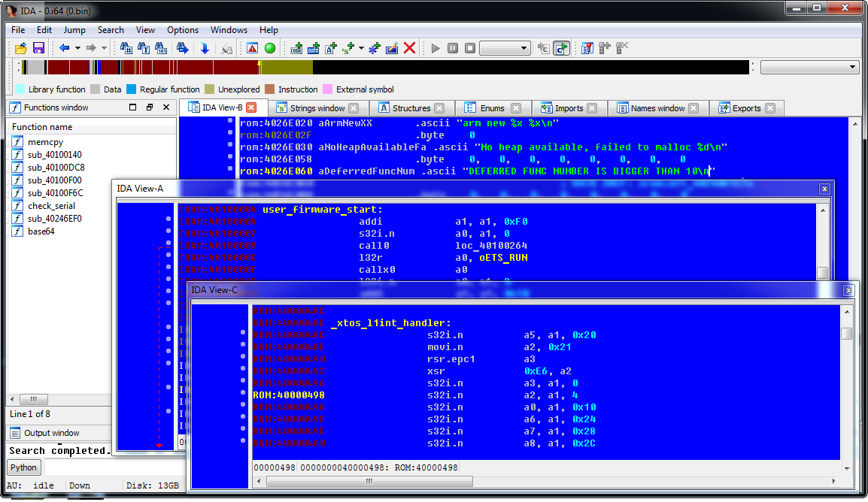This screenshot has width=868, height=502.
Task: Close the IDA View-A floating window
Action: pos(824,189)
